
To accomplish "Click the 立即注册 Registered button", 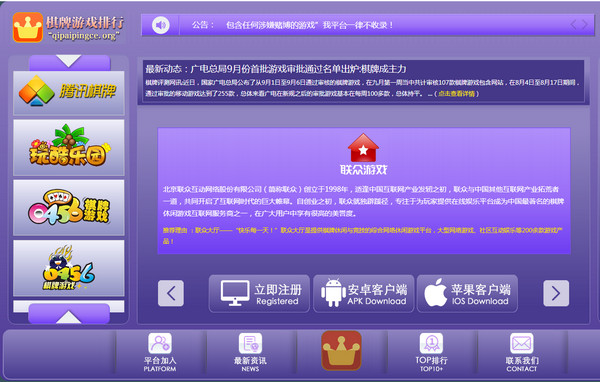I will [x=259, y=294].
